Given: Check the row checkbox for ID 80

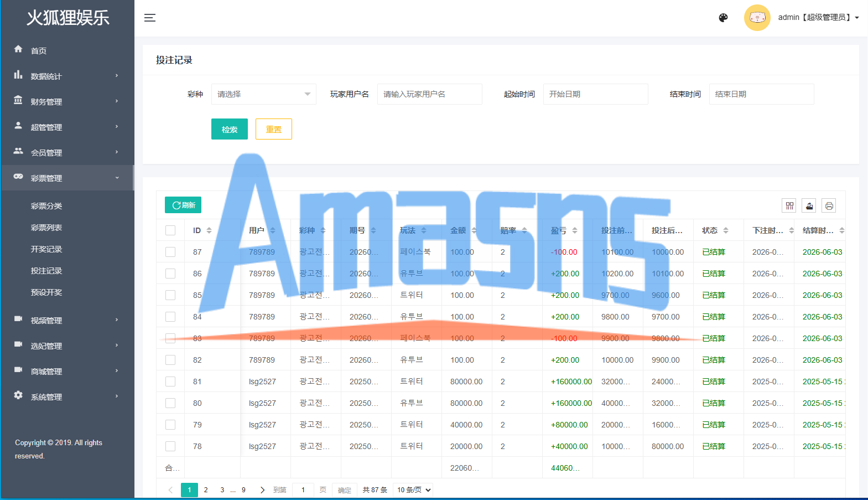Looking at the screenshot, I should (170, 403).
